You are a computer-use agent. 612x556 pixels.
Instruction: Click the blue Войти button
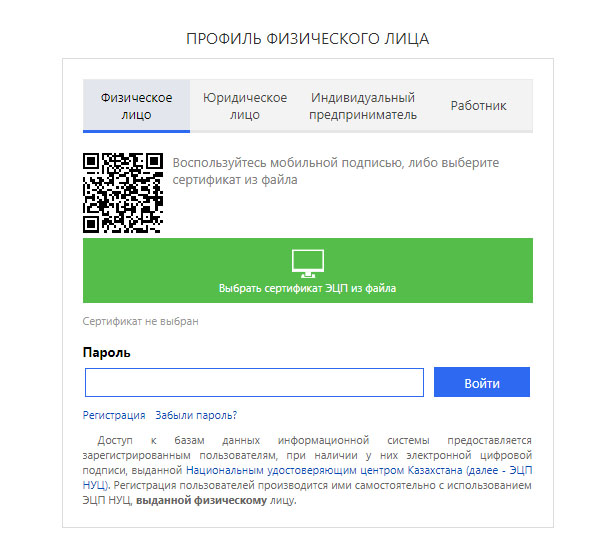(482, 382)
